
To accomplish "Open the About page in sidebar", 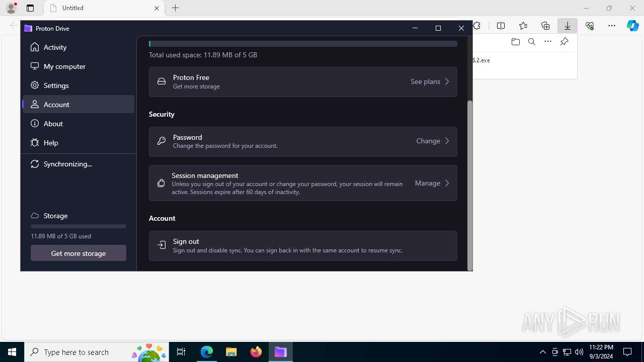I will [78, 124].
